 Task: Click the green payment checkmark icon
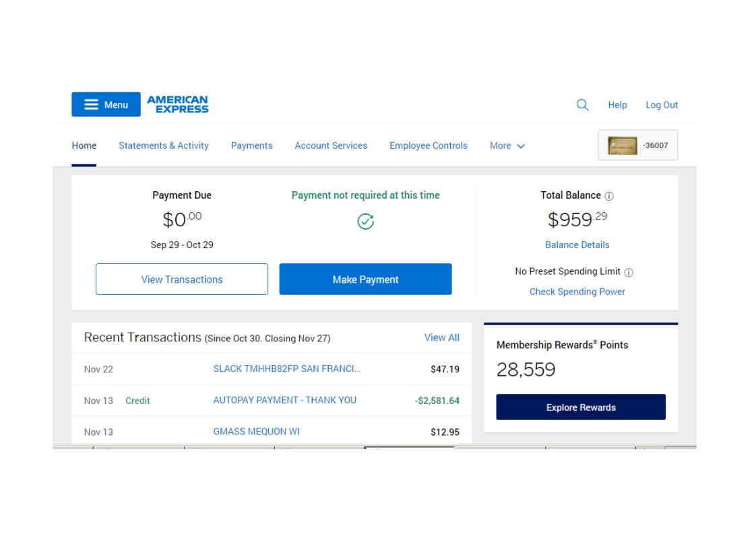click(x=365, y=222)
